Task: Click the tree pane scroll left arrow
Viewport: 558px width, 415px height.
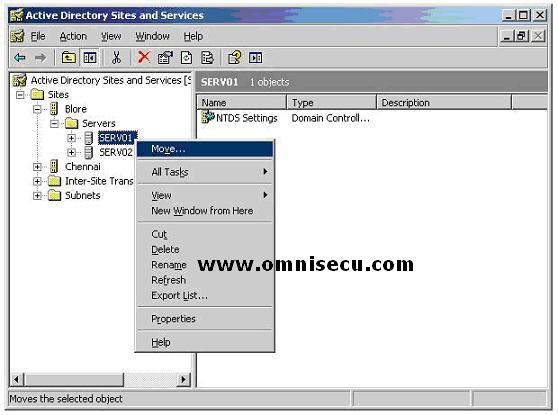Action: (x=16, y=379)
